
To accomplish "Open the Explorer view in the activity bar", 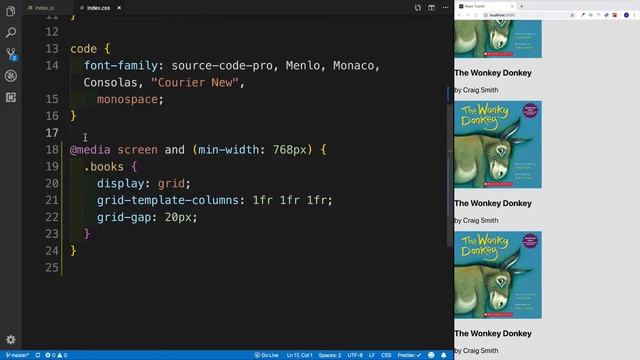I will [x=11, y=11].
